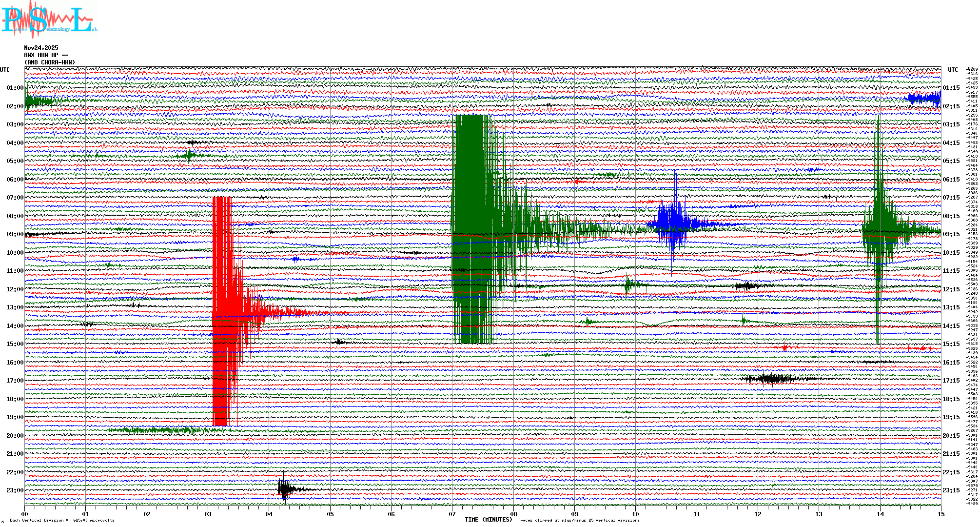
Task: Click the black seismic event on the 23:00 trace
Action: [x=285, y=488]
